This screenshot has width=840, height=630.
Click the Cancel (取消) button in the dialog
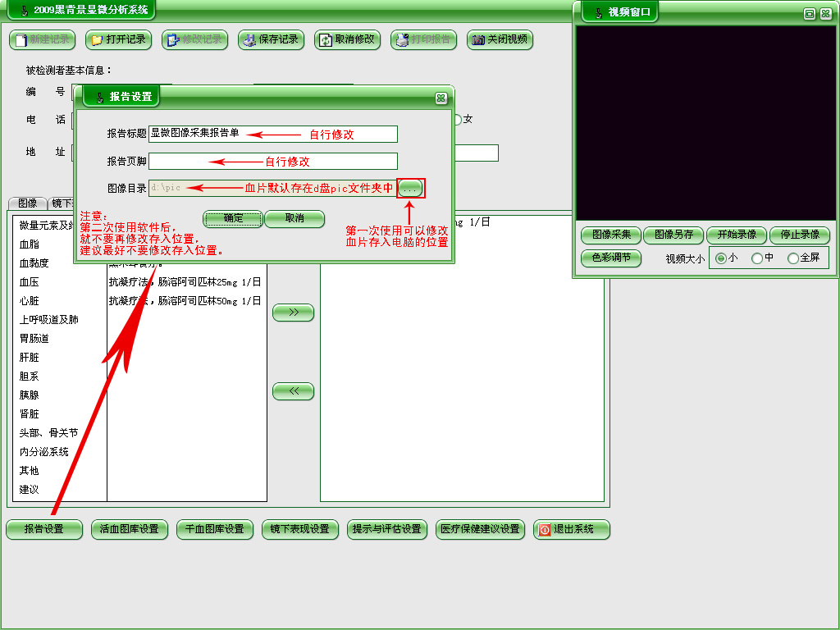click(x=294, y=218)
